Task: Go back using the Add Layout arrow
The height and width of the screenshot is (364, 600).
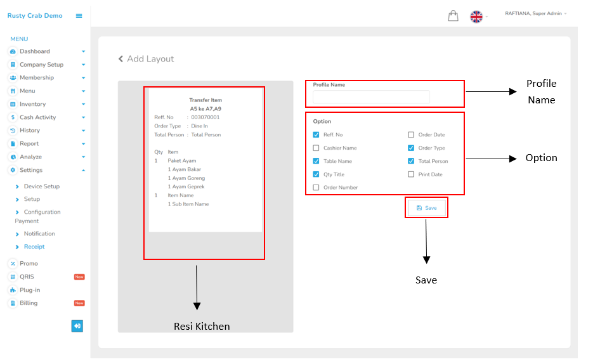Action: [121, 59]
